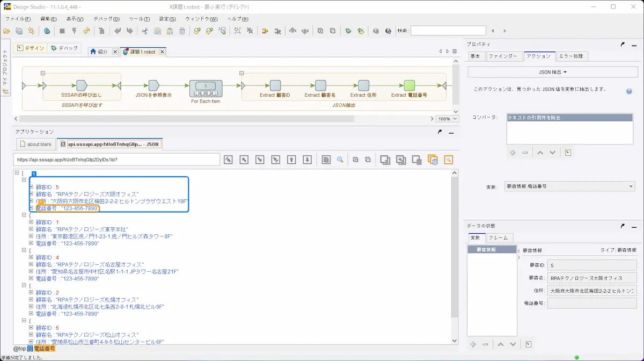644x361 pixels.
Task: Switch to デザイン mode
Action: (31, 48)
